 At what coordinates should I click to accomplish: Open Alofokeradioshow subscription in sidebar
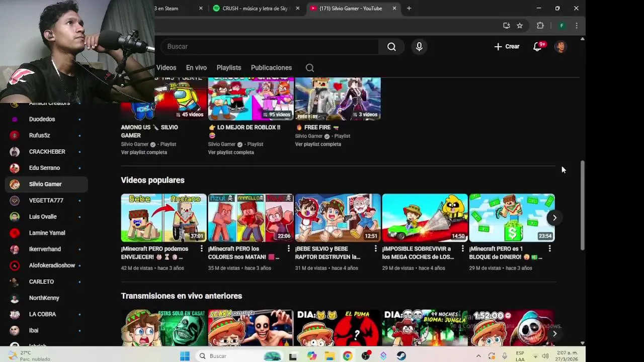coord(46,265)
